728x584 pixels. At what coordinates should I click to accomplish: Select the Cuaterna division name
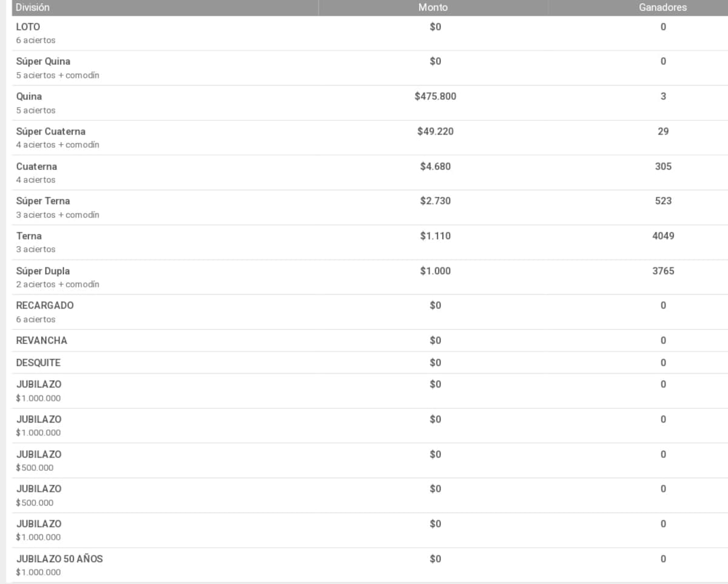36,166
